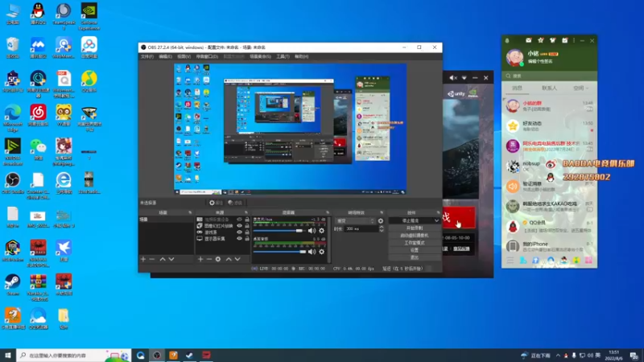This screenshot has height=362, width=644.
Task: Open TeamSpeak 3 desktop icon
Action: [x=64, y=16]
